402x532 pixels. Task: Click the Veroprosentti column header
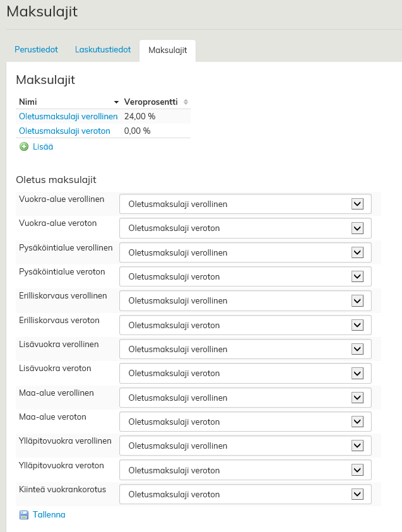click(151, 102)
